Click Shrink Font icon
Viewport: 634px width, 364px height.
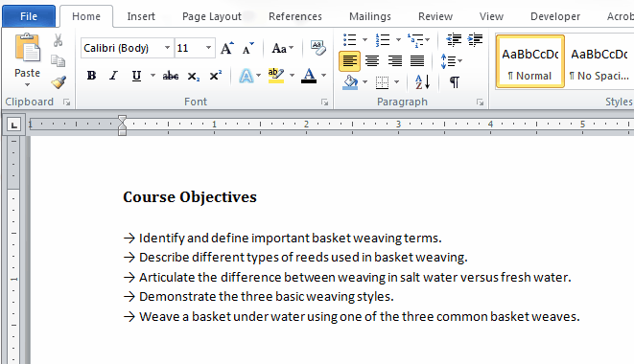[247, 49]
